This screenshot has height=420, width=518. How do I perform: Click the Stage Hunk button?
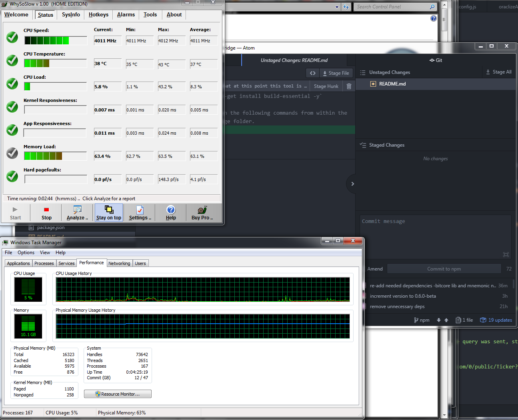pos(326,86)
